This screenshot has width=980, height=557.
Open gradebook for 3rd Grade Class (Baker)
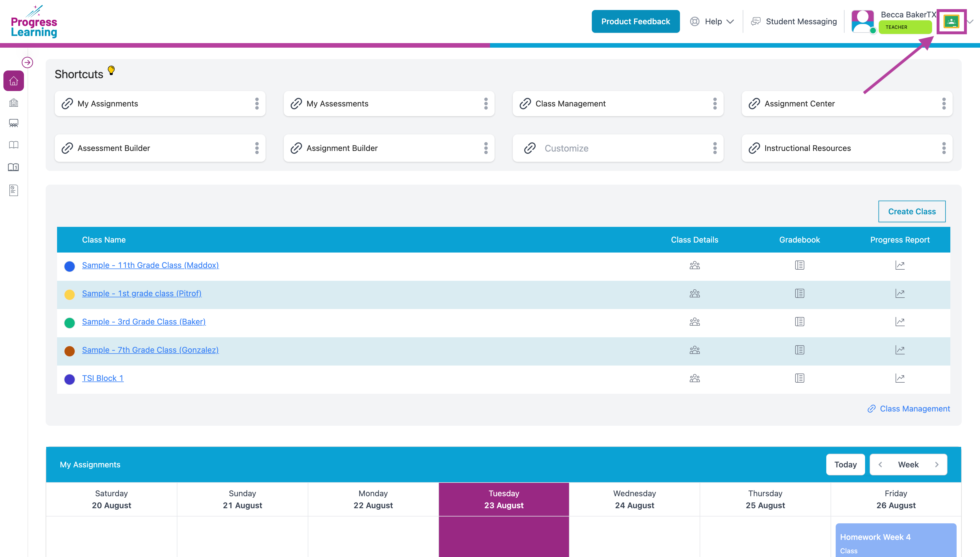coord(799,322)
